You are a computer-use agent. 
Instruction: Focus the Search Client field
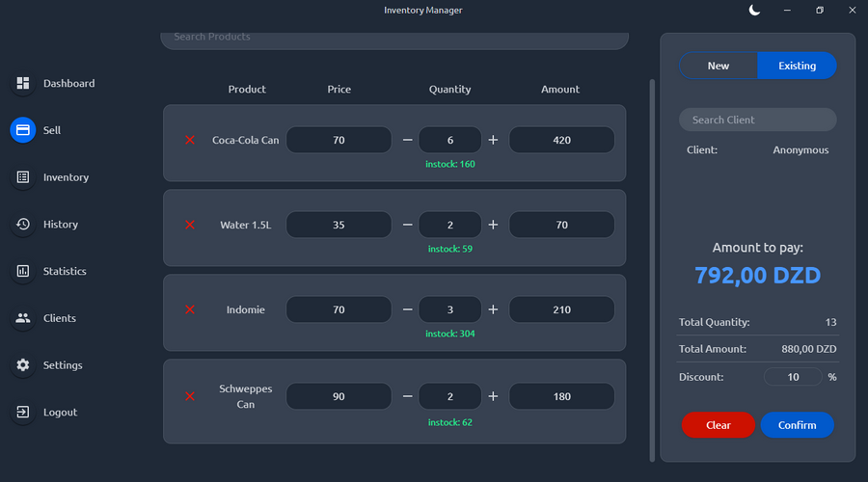pyautogui.click(x=758, y=120)
